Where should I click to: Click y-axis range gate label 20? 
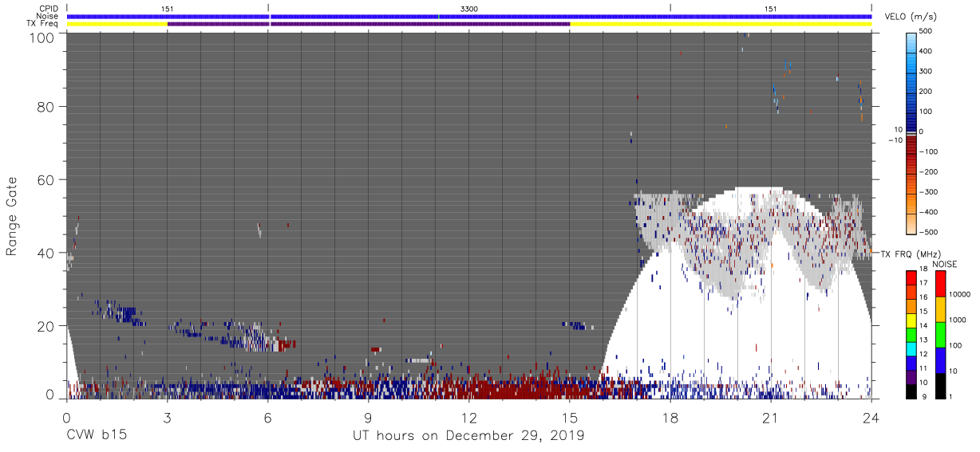46,326
